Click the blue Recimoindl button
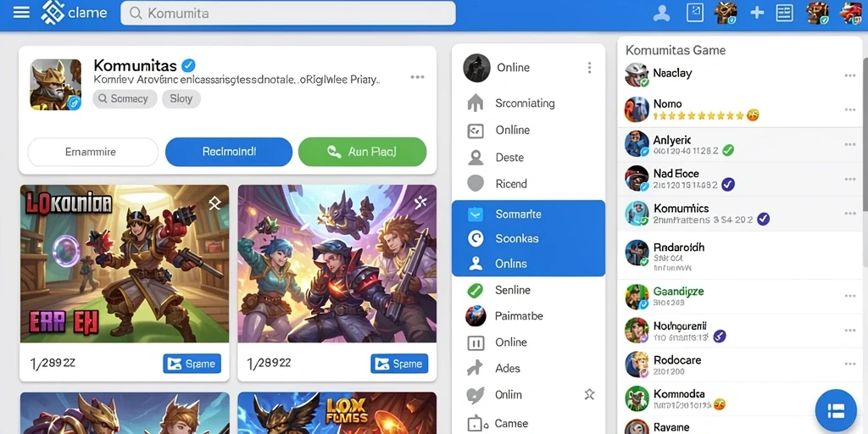Viewport: 868px width, 434px height. point(229,152)
